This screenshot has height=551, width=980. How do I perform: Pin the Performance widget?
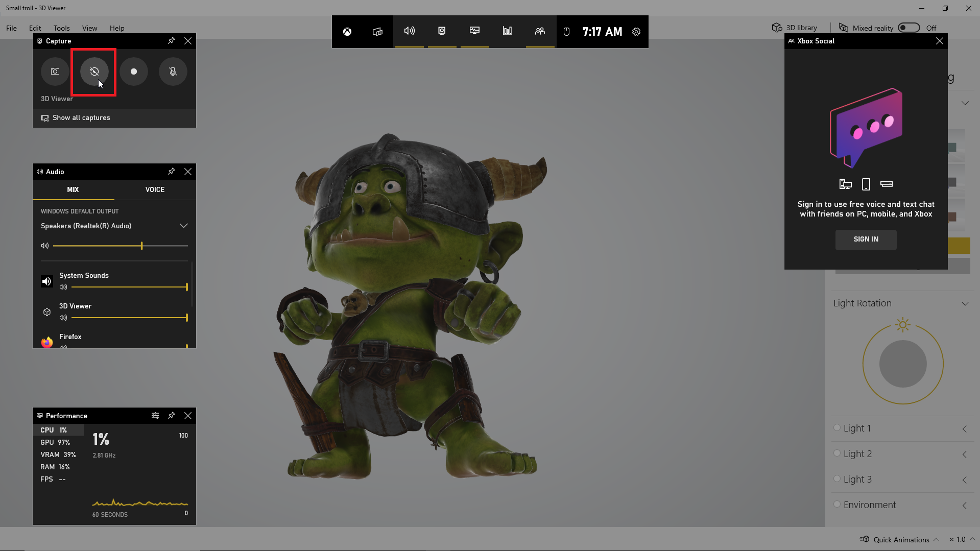pos(172,416)
